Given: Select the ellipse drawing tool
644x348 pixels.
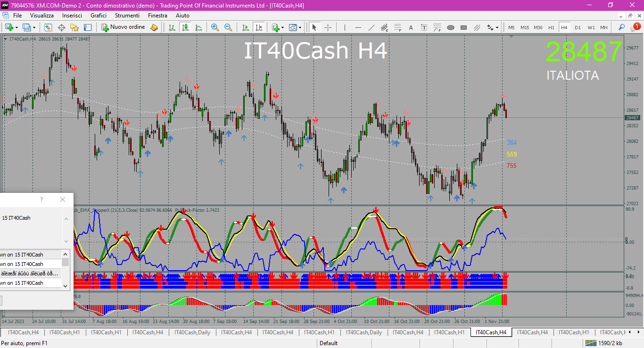Looking at the screenshot, I should tap(450, 27).
